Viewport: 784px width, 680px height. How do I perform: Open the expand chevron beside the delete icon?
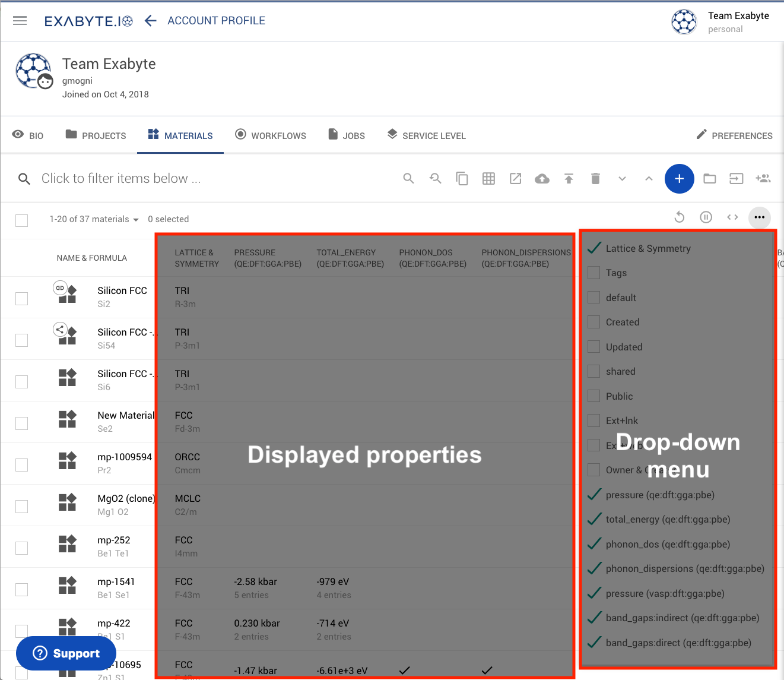coord(622,178)
